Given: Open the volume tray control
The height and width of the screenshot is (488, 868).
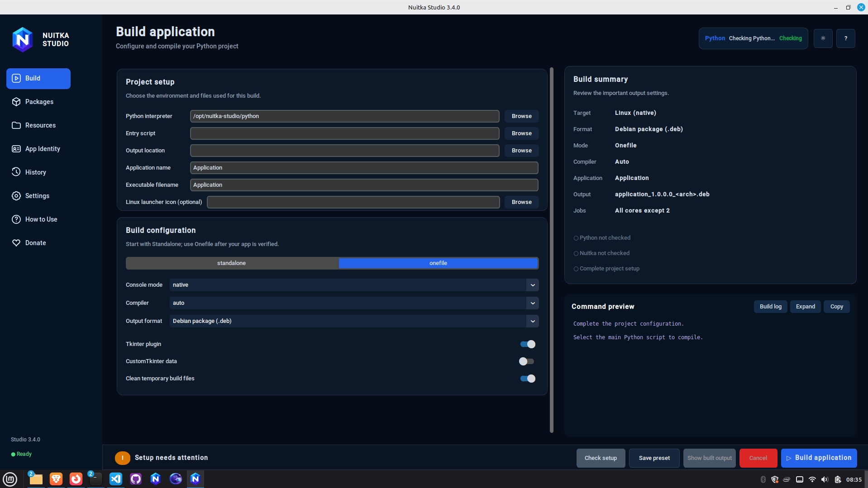Looking at the screenshot, I should click(825, 479).
